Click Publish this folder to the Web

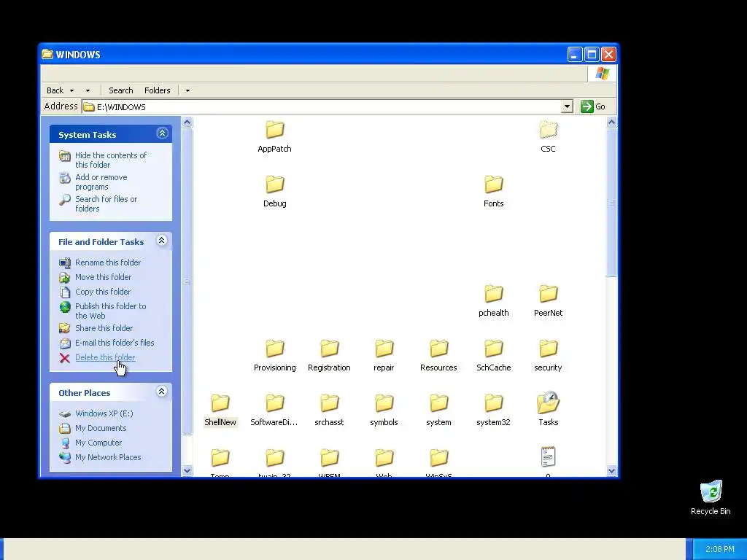111,311
